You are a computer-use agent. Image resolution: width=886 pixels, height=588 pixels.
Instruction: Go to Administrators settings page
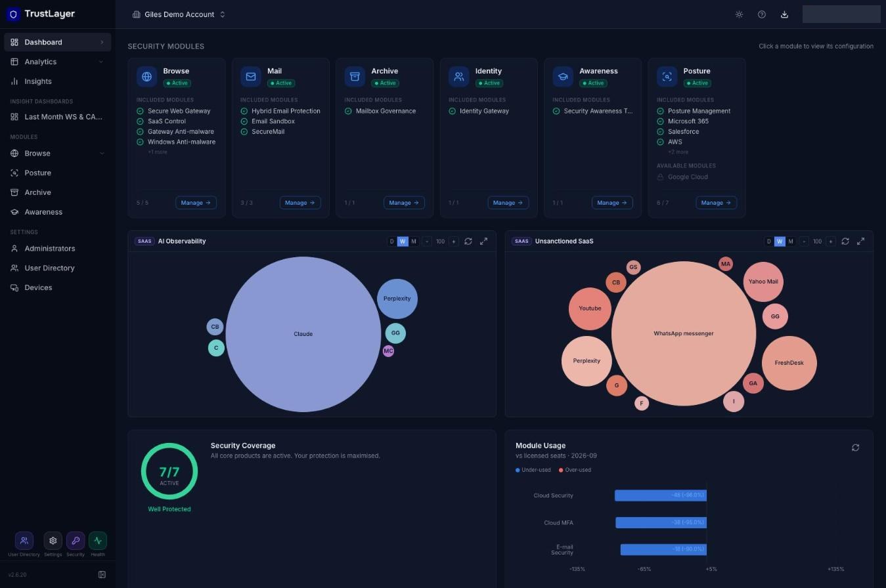[x=58, y=249]
